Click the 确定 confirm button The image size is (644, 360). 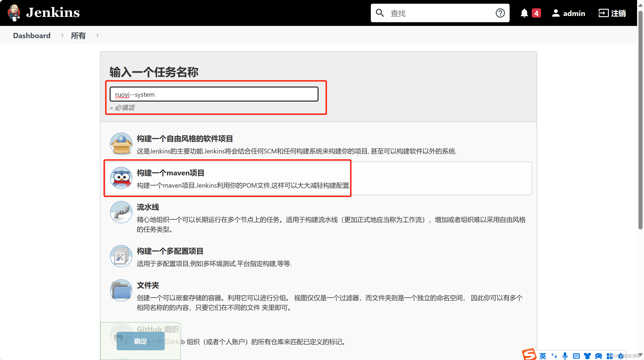coord(140,341)
